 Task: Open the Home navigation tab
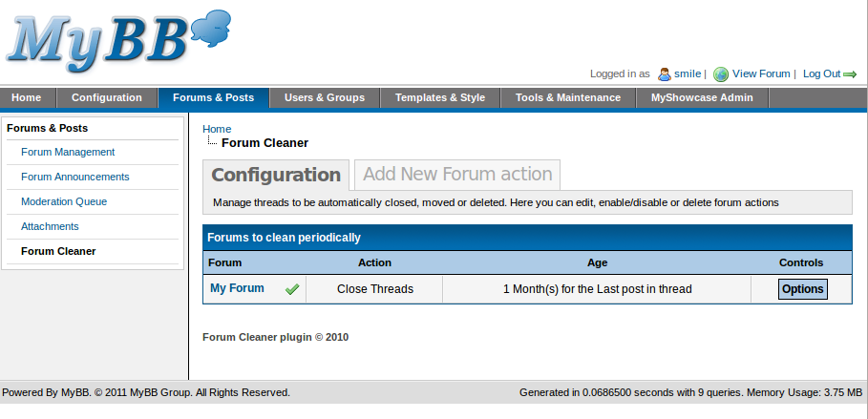click(x=27, y=97)
